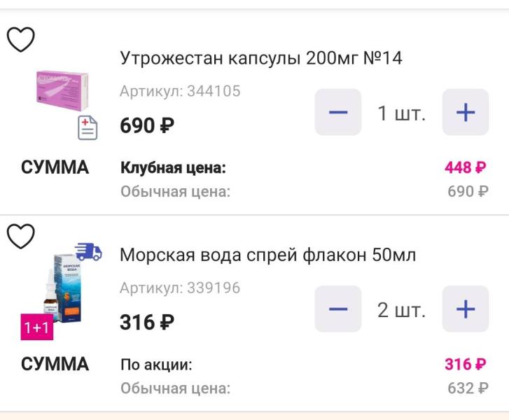Tap the regular price 632 ₽
Screen dimensions: 509x420
tap(468, 388)
